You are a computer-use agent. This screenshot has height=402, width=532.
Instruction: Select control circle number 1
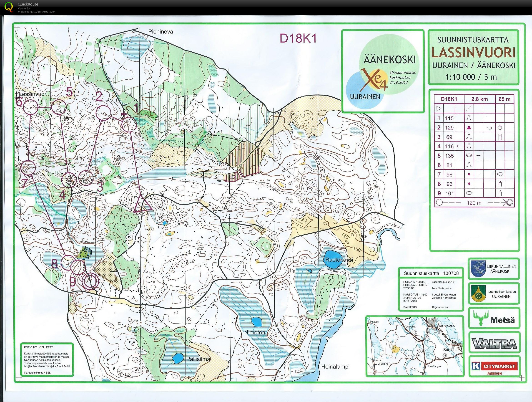click(x=129, y=125)
